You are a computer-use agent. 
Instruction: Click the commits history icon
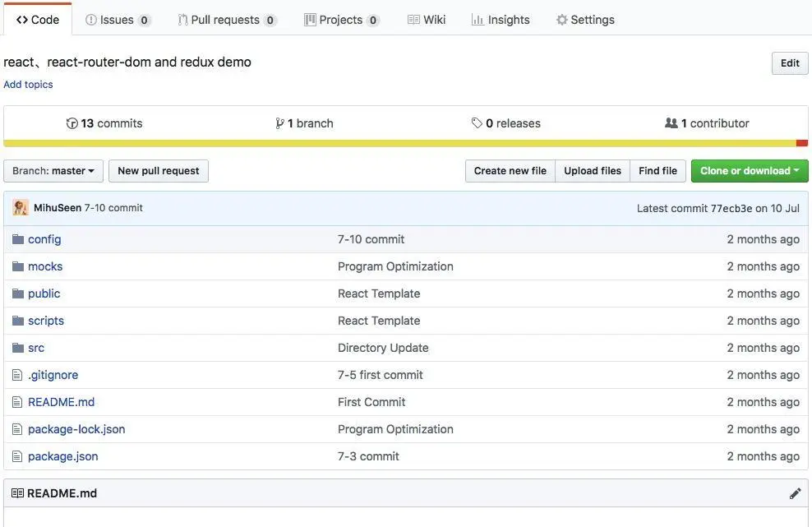[x=72, y=123]
